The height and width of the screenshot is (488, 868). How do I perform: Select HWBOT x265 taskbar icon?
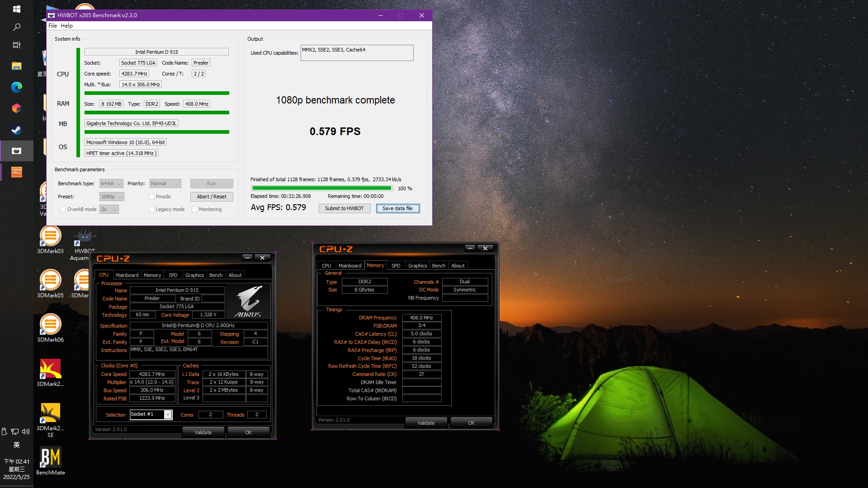[x=16, y=151]
